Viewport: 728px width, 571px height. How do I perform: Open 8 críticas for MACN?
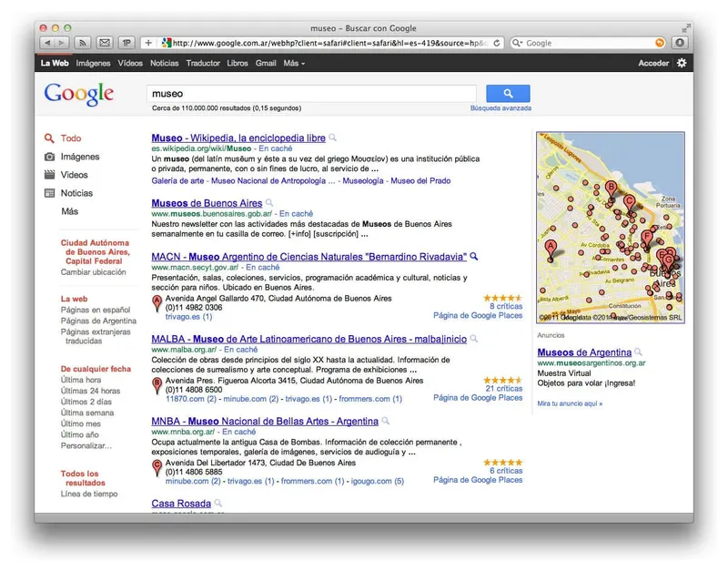click(x=506, y=306)
